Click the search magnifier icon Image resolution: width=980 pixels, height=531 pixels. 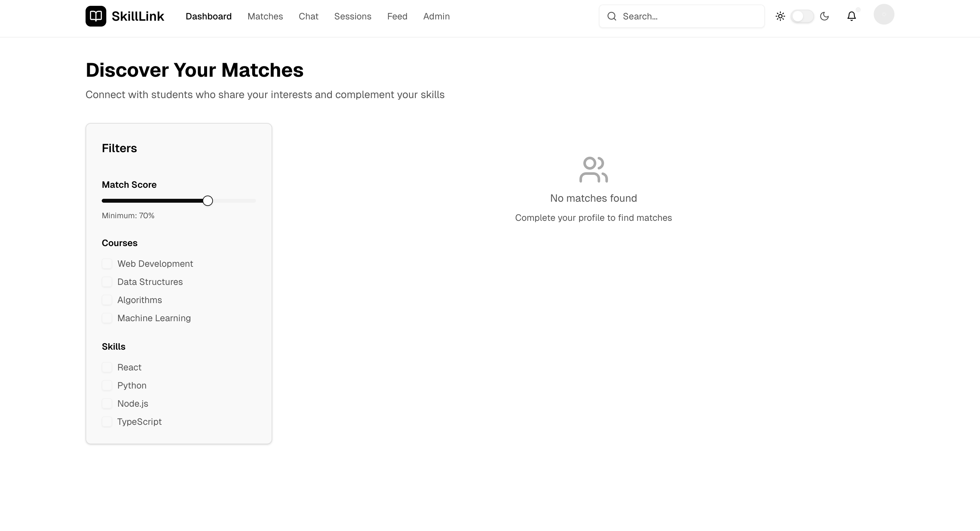[612, 16]
